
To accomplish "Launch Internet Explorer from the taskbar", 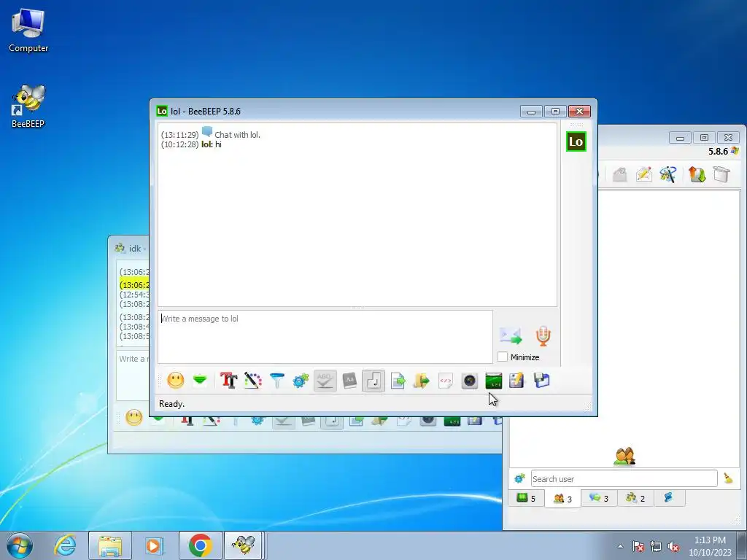I will click(x=65, y=545).
